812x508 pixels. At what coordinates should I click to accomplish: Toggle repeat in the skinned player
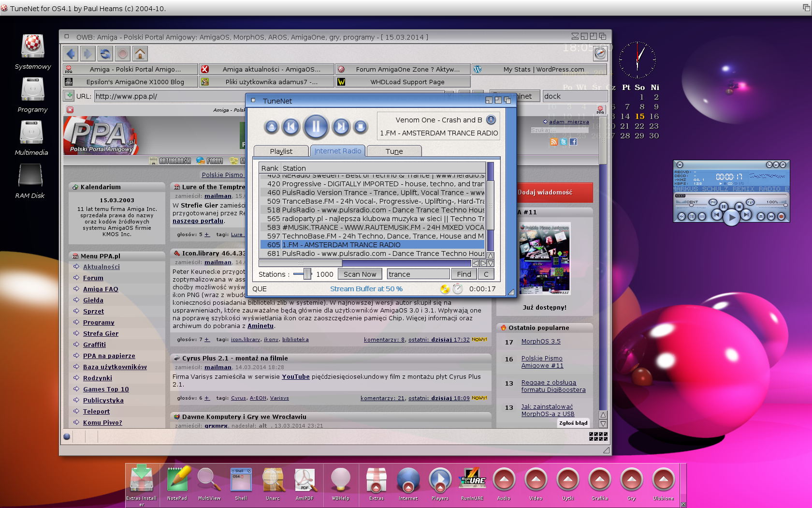750,202
